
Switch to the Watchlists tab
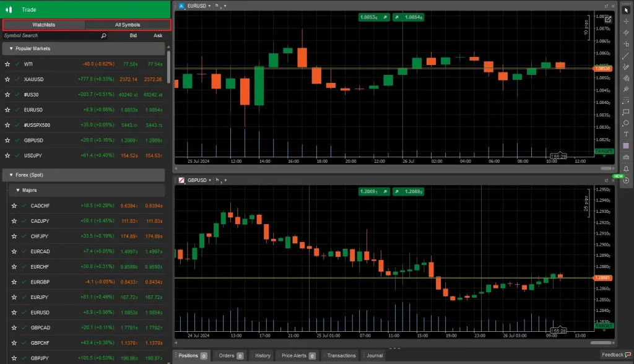tap(44, 25)
